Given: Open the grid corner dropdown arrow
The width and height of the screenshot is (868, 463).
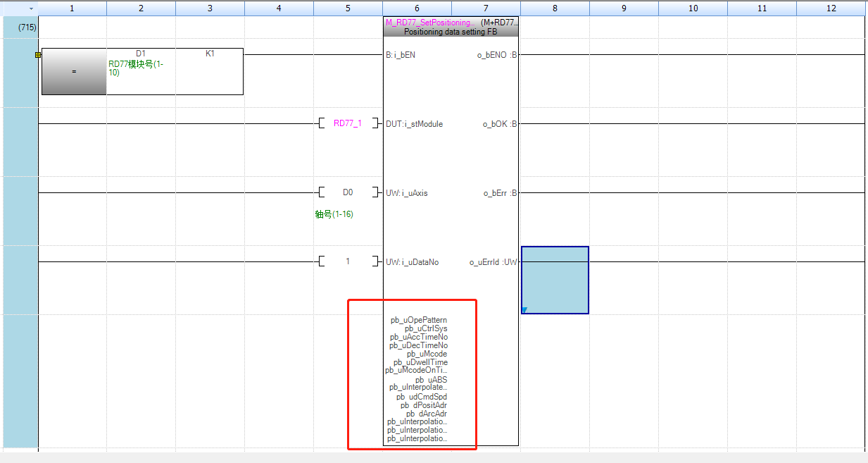Looking at the screenshot, I should pos(31,8).
